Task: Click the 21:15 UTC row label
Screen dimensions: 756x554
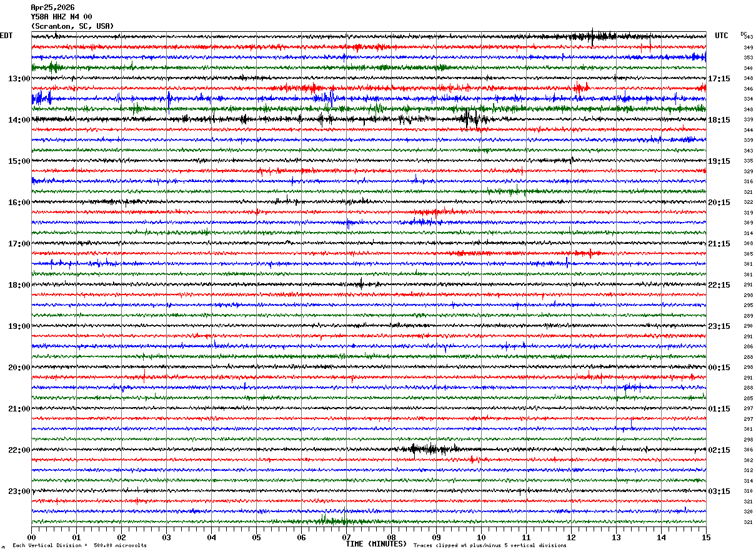Action: coord(719,243)
